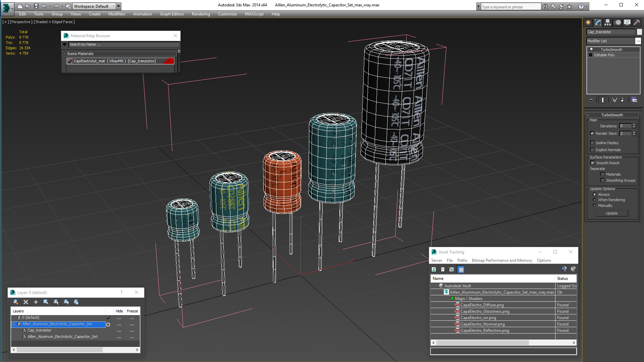This screenshot has width=644, height=362.
Task: Toggle Render Iters checkbox
Action: (592, 133)
